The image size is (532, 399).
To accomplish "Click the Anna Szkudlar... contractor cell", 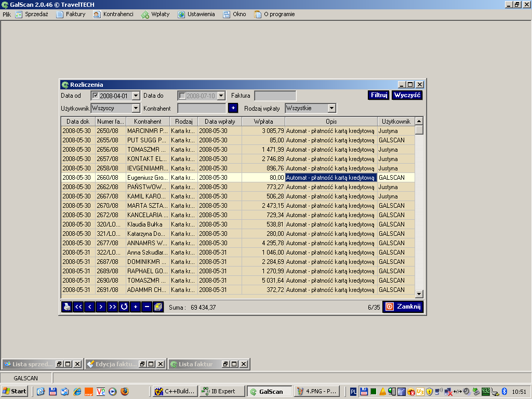I will [x=147, y=252].
